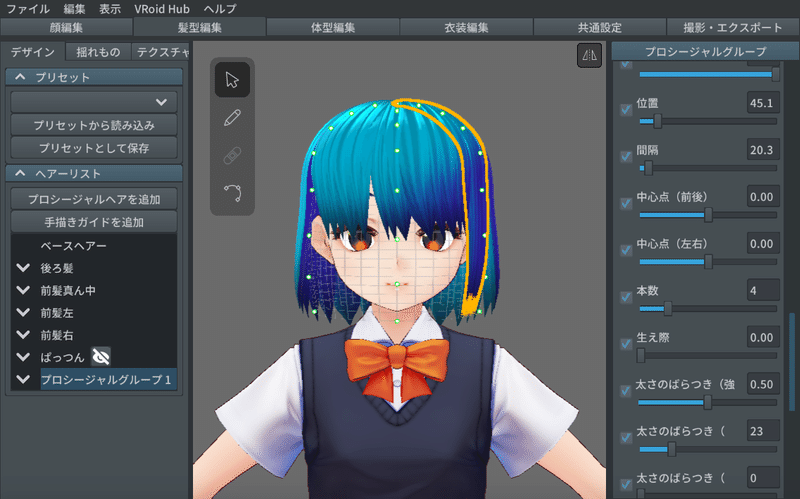Click the プロシージャルグループ panel header
The image size is (800, 499).
705,51
